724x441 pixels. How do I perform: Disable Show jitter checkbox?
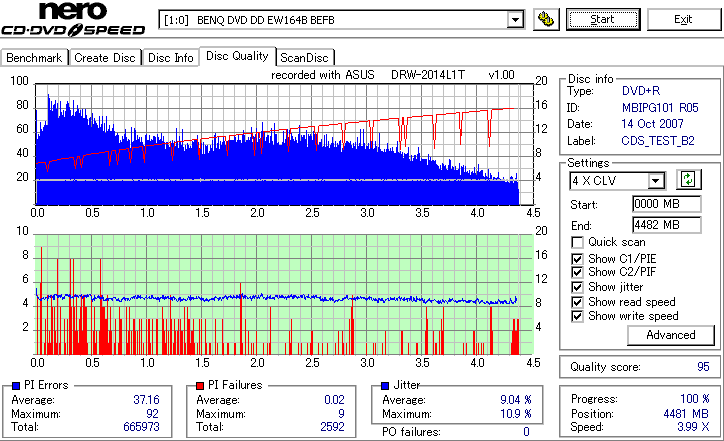pos(577,287)
